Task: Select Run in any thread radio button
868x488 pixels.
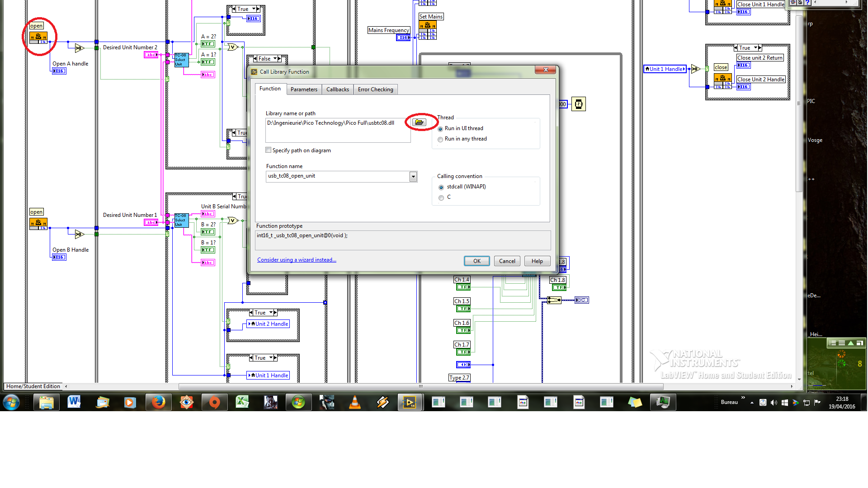Action: 441,139
